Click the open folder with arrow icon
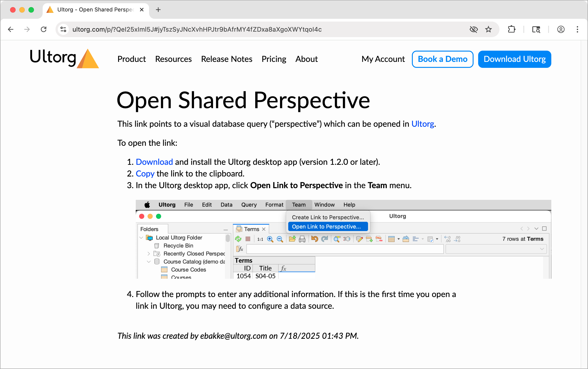 click(292, 239)
